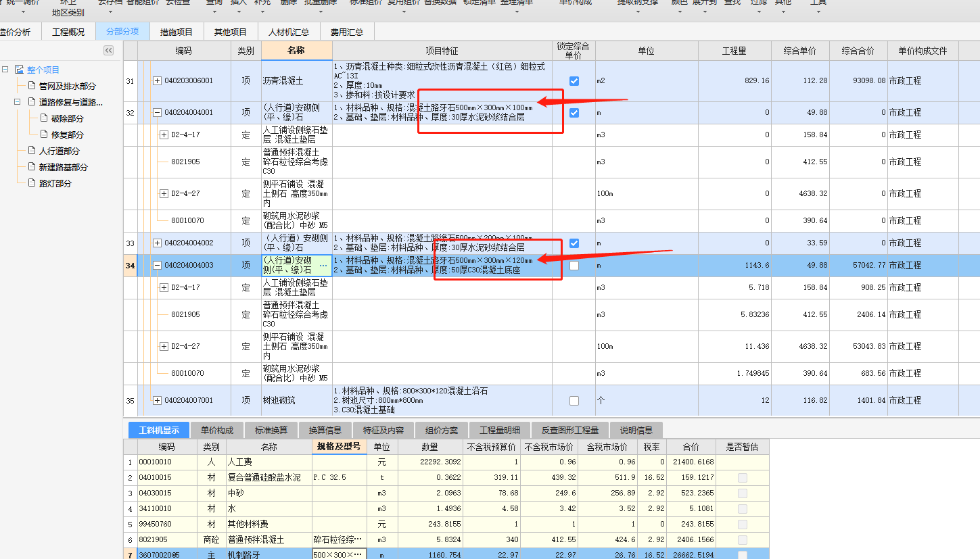Open the ellipsis button in row 34 name cell
The image size is (980, 559).
tap(322, 265)
